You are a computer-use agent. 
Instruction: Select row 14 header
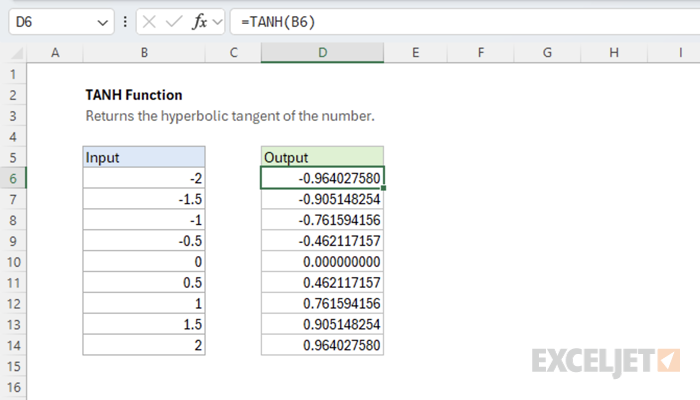coord(13,346)
